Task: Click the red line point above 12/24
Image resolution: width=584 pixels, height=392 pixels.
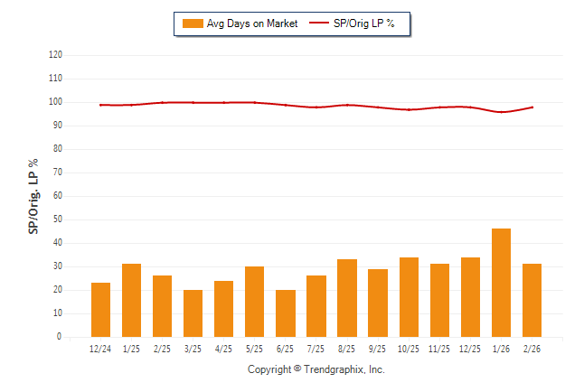Action: click(100, 105)
